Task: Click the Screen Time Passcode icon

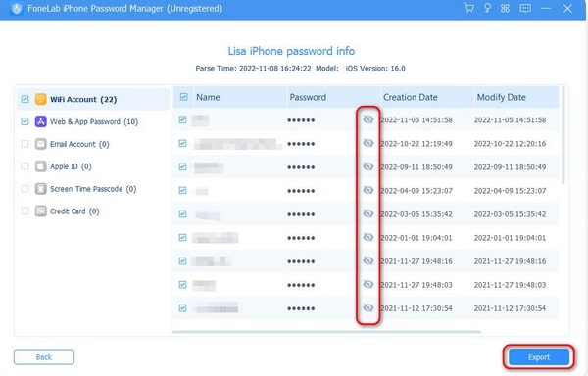Action: click(41, 189)
